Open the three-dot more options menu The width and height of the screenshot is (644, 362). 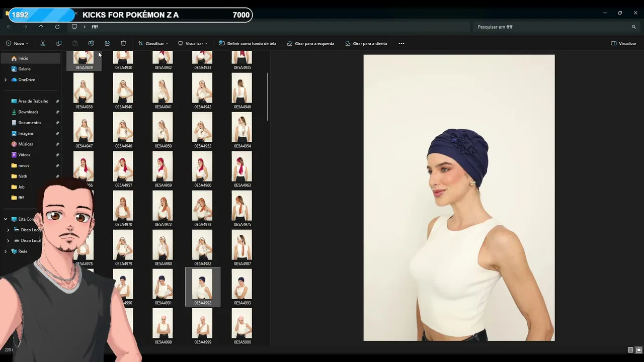coord(401,43)
